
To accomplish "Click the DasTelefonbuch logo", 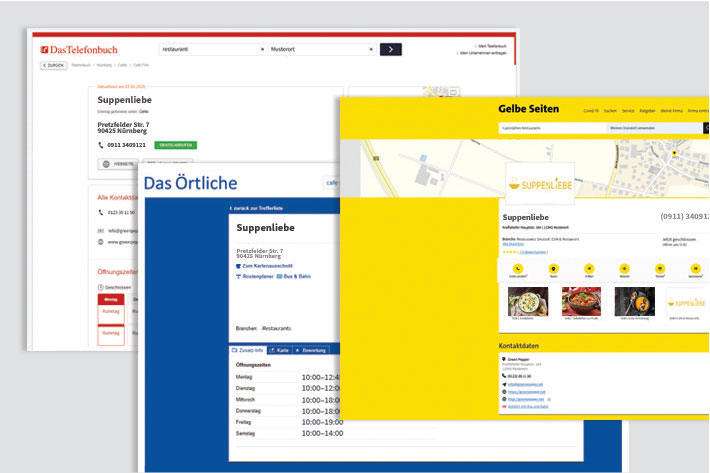I will 79,50.
